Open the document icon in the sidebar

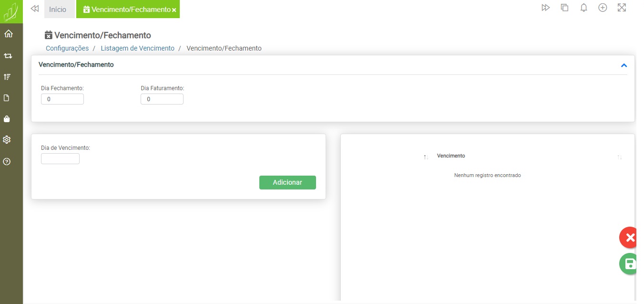tap(7, 98)
